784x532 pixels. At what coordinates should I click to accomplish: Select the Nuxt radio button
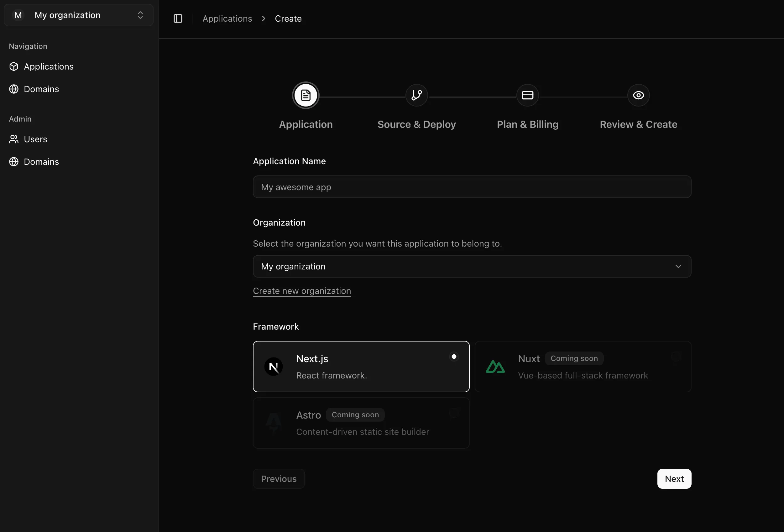pos(676,357)
